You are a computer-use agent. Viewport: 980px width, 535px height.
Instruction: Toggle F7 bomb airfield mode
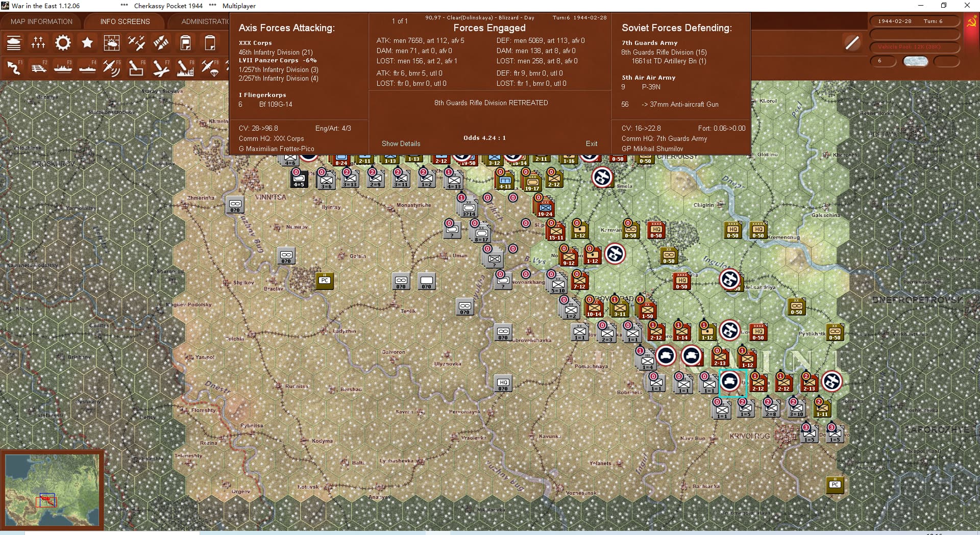click(x=161, y=67)
